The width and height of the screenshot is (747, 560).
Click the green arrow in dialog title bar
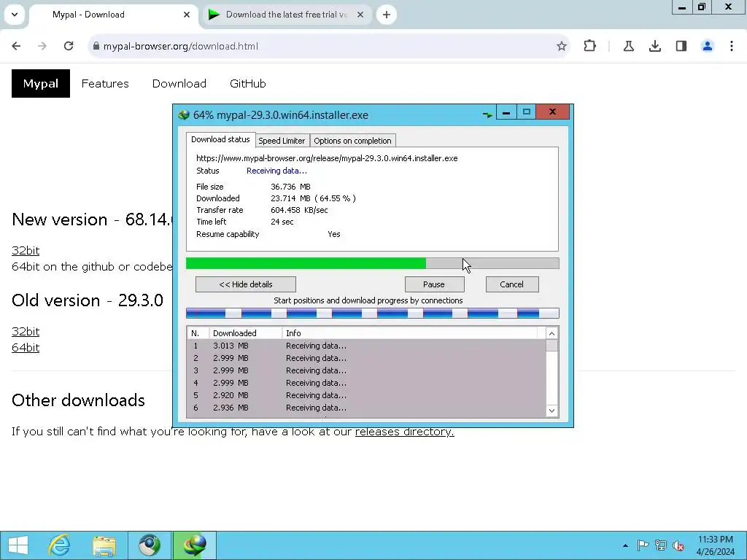[x=487, y=114]
